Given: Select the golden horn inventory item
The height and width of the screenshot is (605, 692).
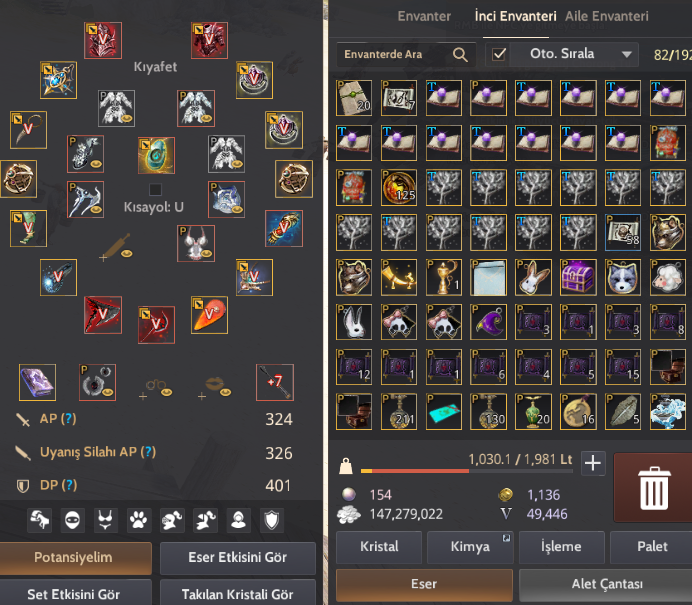Looking at the screenshot, I should [399, 277].
